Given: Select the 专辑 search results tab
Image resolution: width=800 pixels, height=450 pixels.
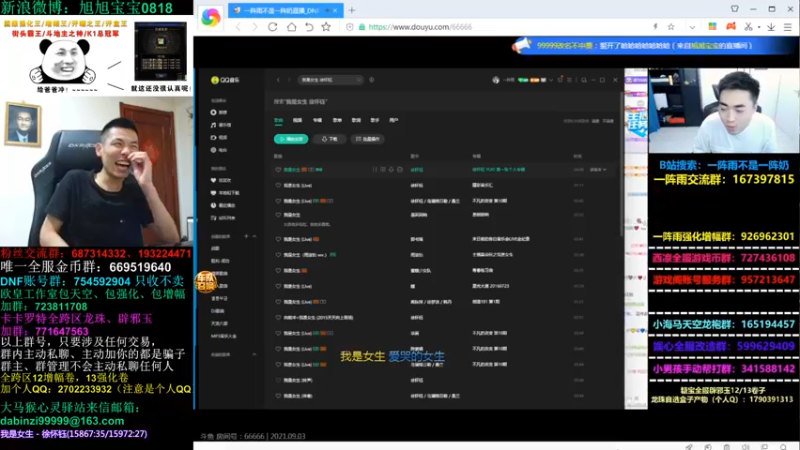Looking at the screenshot, I should [x=317, y=120].
